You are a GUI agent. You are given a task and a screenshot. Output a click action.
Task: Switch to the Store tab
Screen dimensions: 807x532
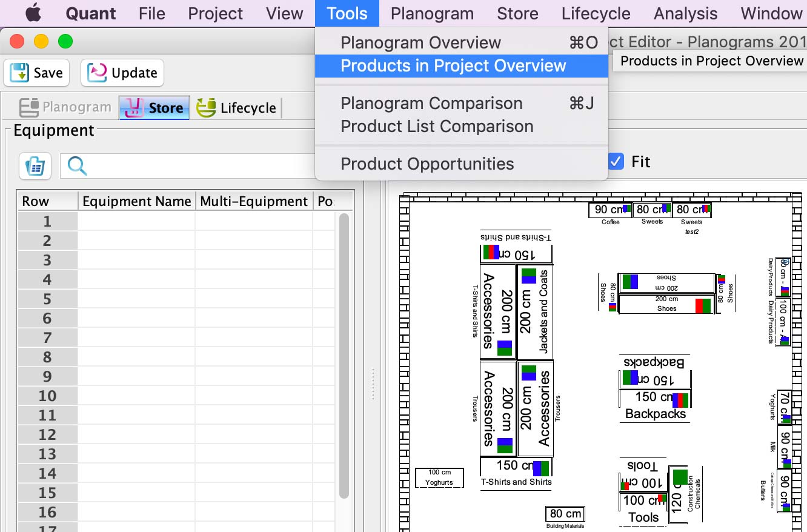point(154,108)
